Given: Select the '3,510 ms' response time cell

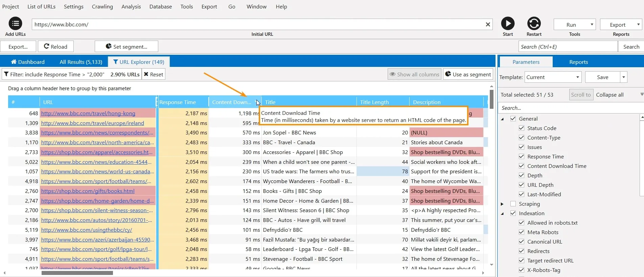Looking at the screenshot, I should [183, 152].
